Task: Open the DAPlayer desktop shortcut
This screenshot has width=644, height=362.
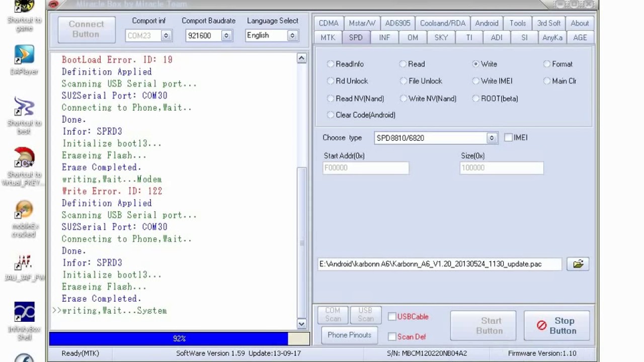Action: pos(24,60)
